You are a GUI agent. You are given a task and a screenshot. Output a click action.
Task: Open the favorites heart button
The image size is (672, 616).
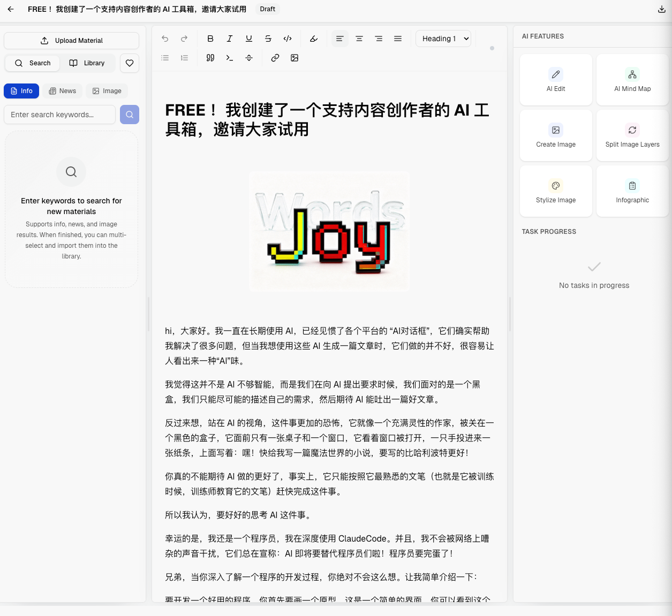(130, 63)
